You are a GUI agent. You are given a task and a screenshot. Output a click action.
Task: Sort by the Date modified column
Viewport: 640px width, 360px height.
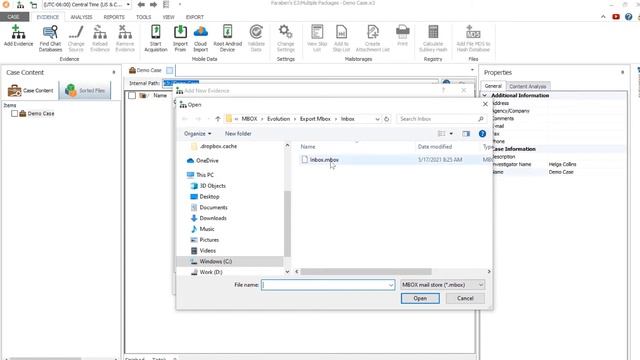pos(435,147)
